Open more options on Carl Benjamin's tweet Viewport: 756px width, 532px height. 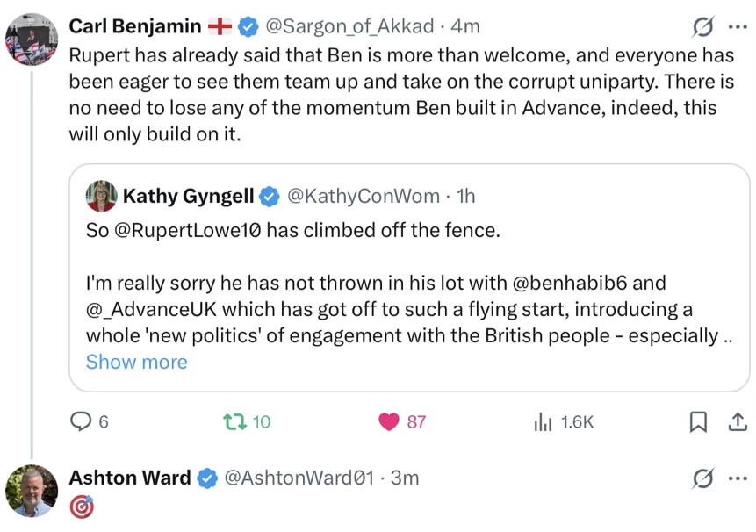pyautogui.click(x=737, y=27)
